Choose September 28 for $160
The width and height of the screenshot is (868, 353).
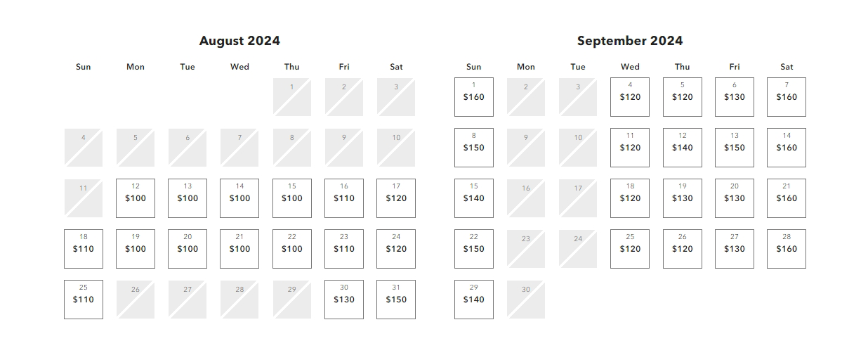(787, 249)
